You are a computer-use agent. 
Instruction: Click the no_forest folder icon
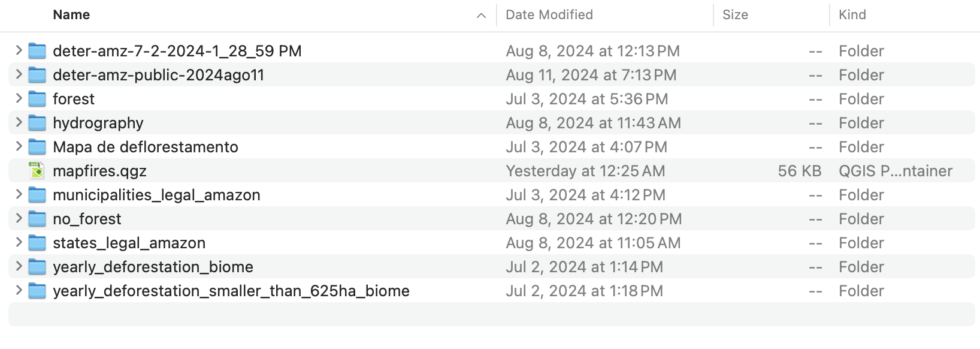[37, 219]
